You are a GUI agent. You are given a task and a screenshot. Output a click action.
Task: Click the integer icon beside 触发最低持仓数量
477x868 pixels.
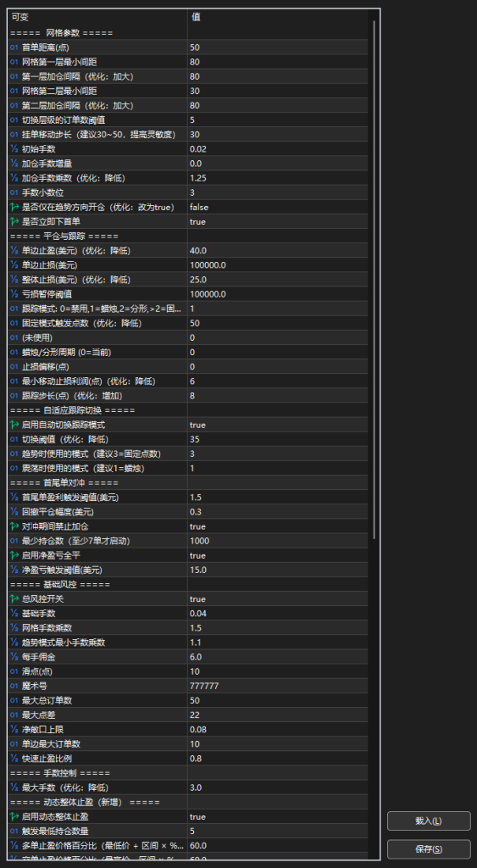pyautogui.click(x=14, y=831)
